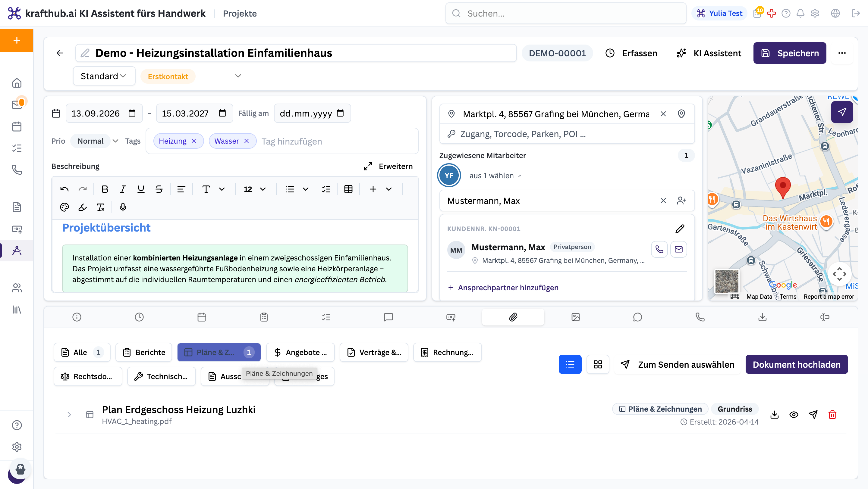Click the phone icon for Mustermann, Max
The height and width of the screenshot is (489, 868).
(659, 249)
